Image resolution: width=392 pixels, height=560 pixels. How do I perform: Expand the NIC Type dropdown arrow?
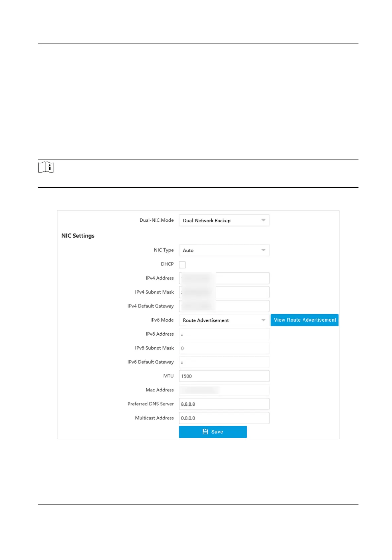point(263,250)
